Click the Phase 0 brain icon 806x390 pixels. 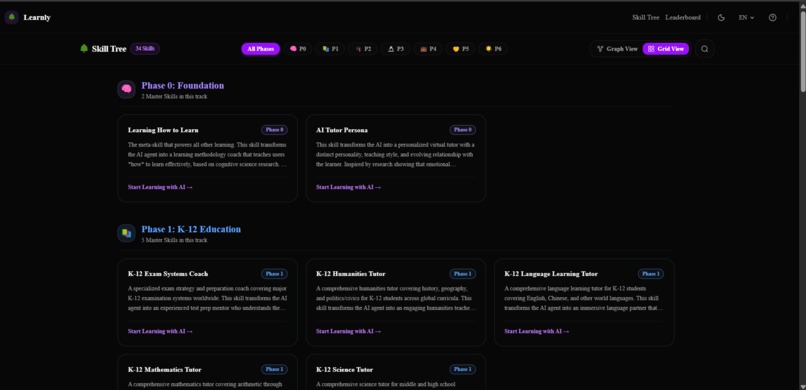(126, 89)
